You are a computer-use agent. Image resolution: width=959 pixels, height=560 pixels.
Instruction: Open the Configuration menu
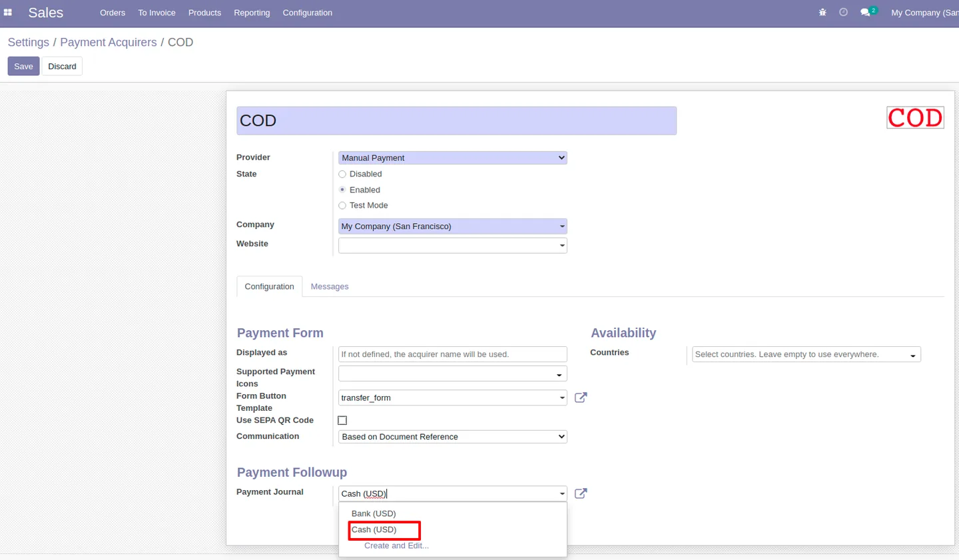click(x=307, y=13)
